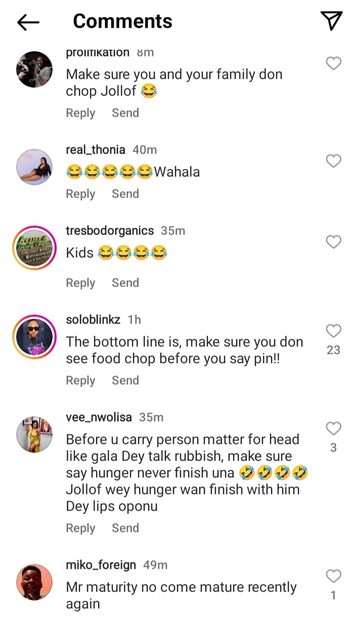Reply to real_thonia's comment
364x620 pixels.
coord(80,194)
